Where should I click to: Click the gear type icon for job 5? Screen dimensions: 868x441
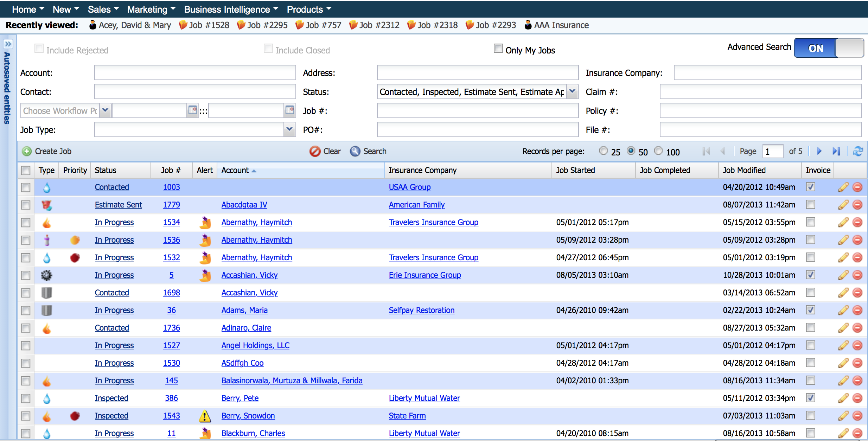[x=46, y=275]
